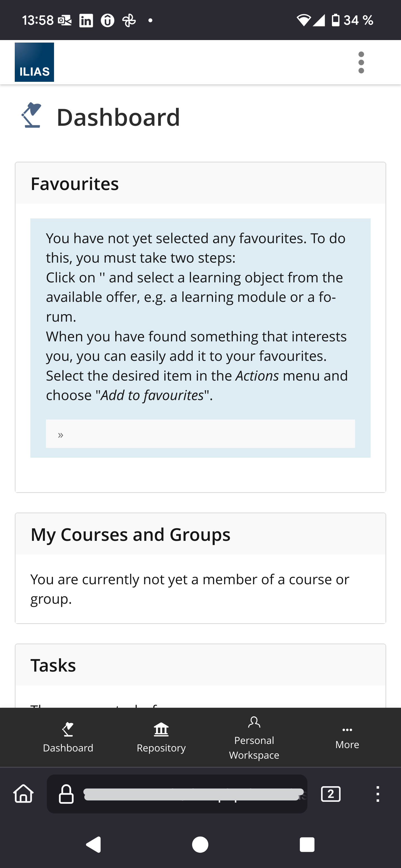Screen dimensions: 401x868
Task: Tap the Tasks panel heading
Action: click(53, 665)
